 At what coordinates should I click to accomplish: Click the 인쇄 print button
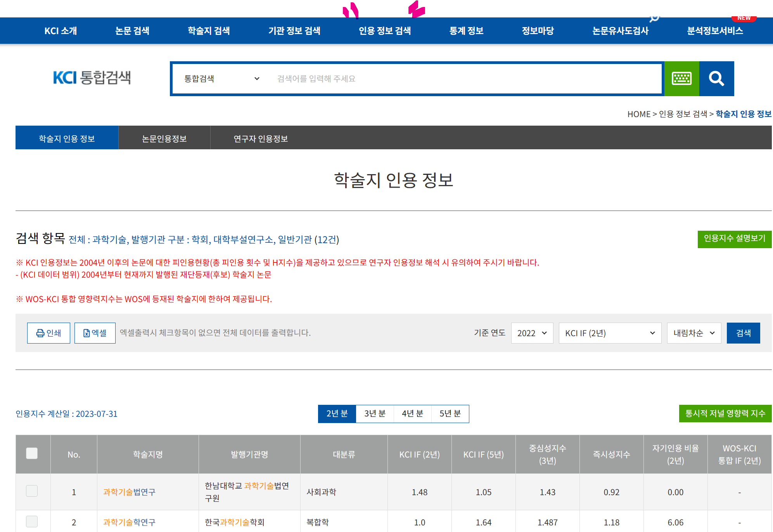48,333
